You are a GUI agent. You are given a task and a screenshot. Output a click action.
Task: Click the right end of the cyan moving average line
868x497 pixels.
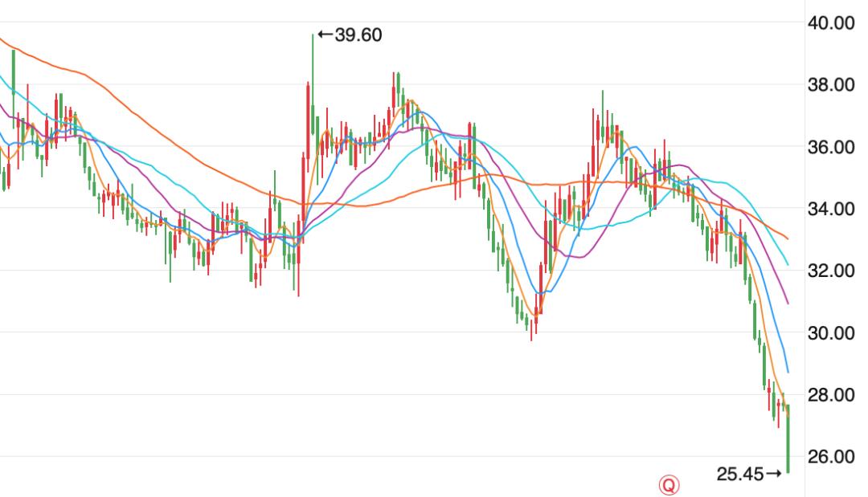[x=787, y=264]
